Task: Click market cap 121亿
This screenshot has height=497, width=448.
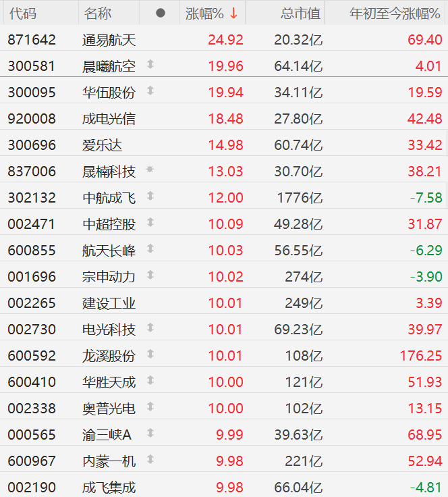Action: (304, 382)
